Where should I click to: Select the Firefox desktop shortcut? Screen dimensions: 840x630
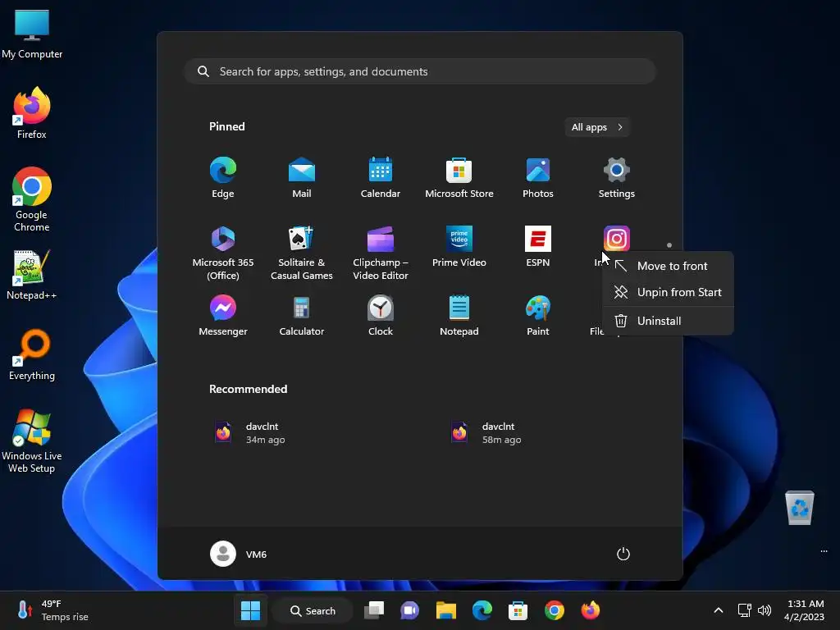[32, 113]
